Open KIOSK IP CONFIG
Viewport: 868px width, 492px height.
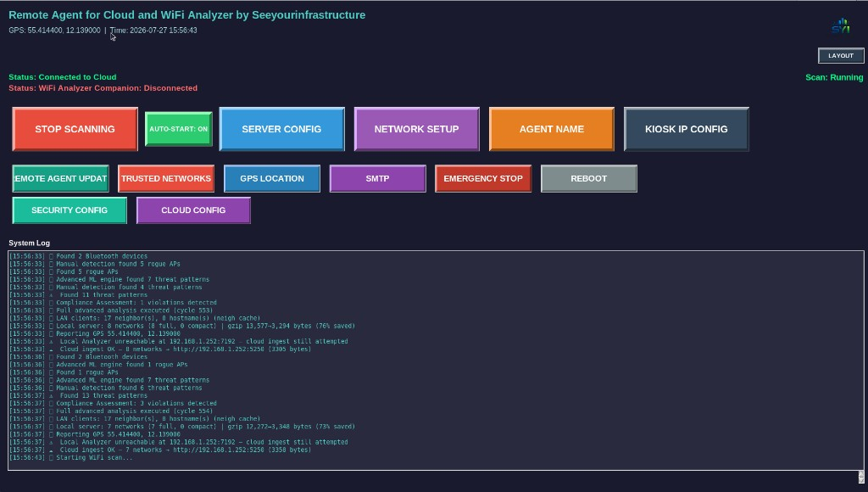pos(687,129)
